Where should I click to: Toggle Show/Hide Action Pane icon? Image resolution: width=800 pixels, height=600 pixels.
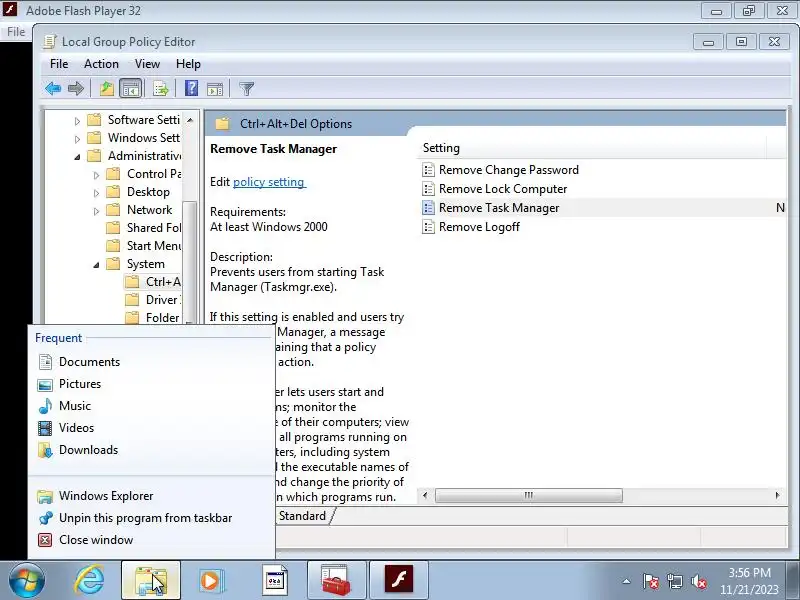click(x=215, y=89)
